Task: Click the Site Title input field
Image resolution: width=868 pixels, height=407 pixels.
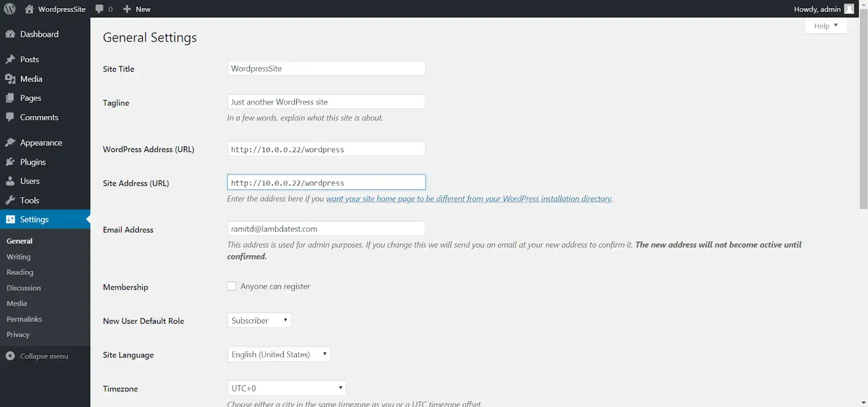Action: 326,68
